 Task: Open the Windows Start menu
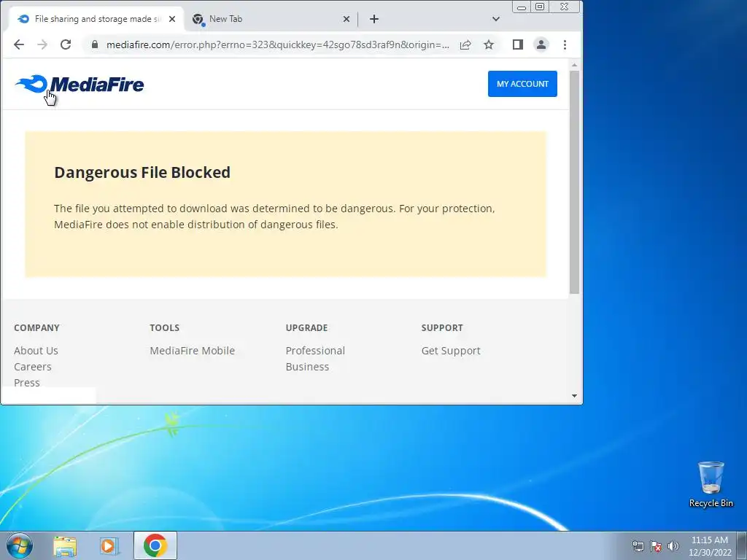20,545
